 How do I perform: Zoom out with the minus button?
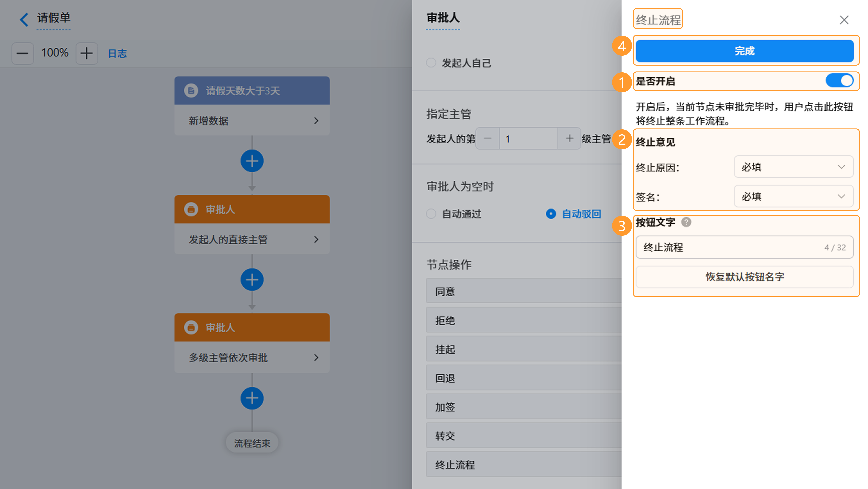[x=23, y=53]
